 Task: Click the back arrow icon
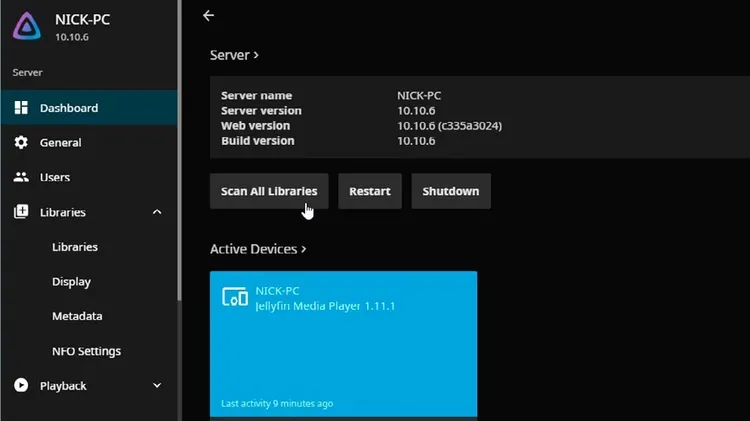tap(208, 16)
